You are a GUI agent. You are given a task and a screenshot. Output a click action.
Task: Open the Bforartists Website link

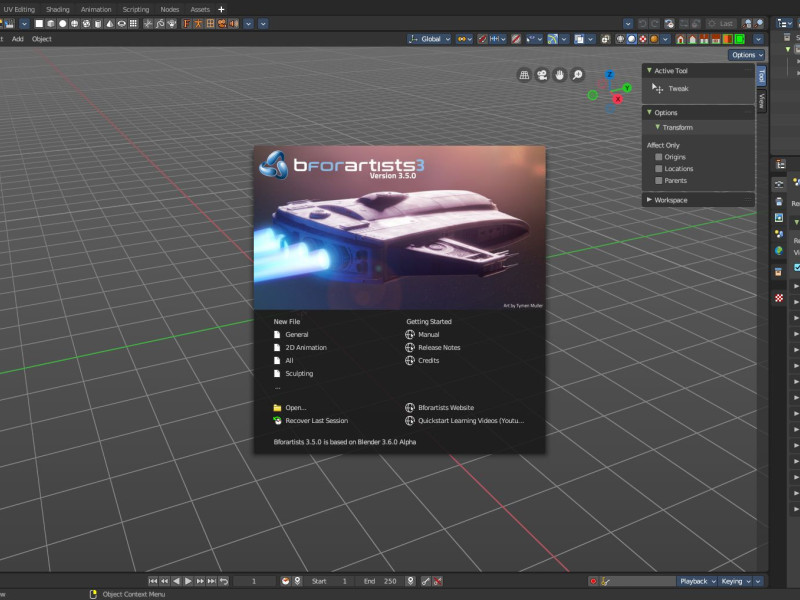click(445, 408)
